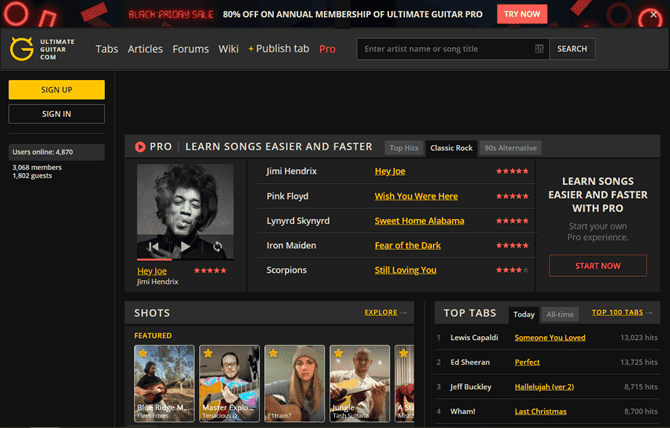Click star badge on Blue Ridge shot

[142, 353]
